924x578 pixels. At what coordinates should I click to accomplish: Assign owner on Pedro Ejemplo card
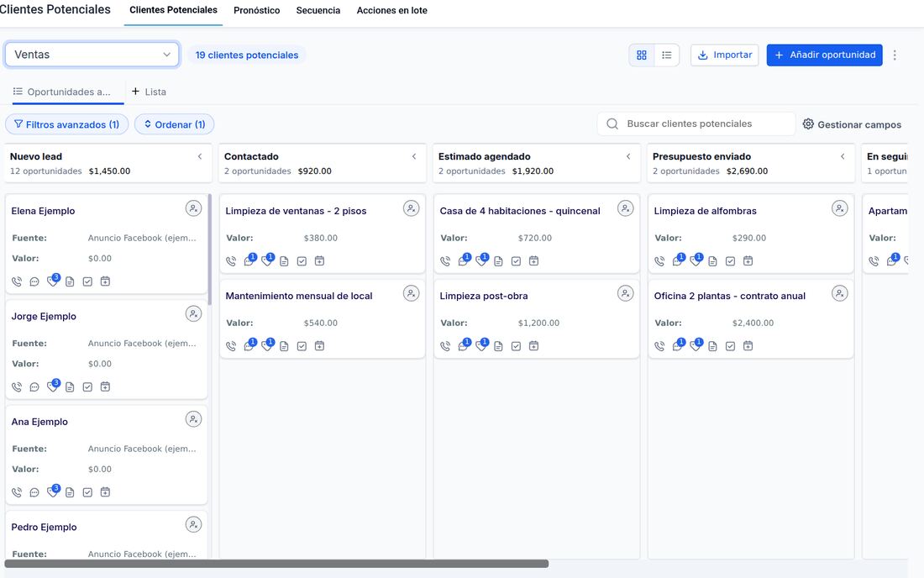[193, 524]
